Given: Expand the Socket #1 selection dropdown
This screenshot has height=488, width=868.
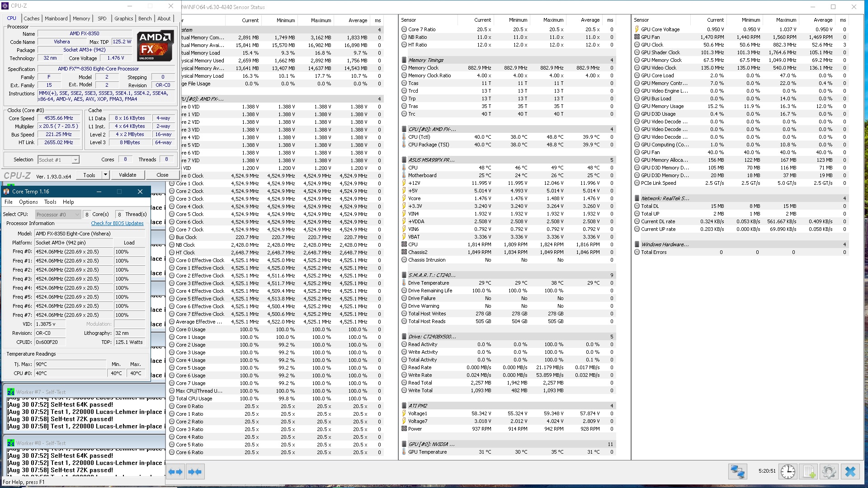Looking at the screenshot, I should pos(75,160).
